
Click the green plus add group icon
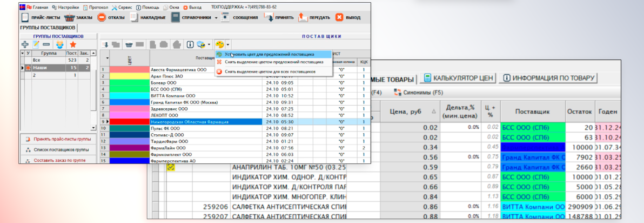[x=24, y=44]
